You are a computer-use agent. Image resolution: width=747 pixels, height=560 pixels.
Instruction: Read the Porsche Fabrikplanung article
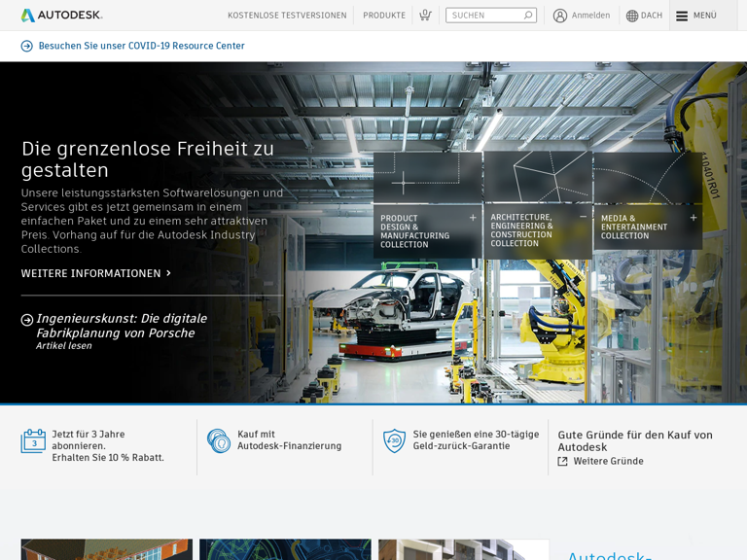pos(122,326)
